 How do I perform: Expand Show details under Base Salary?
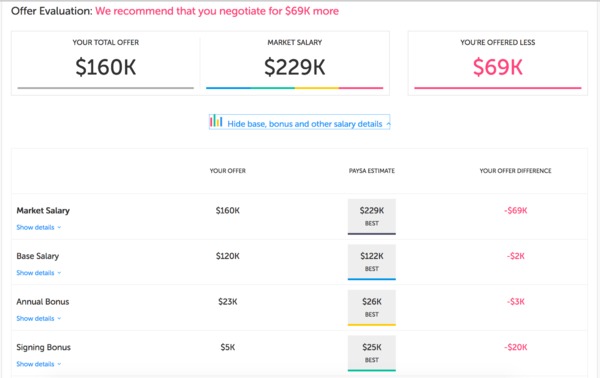point(35,273)
